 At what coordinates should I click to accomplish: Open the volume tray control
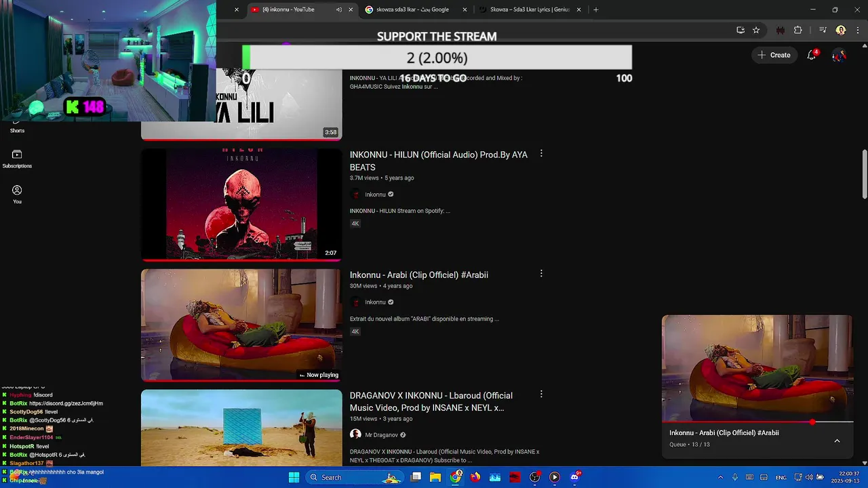tap(809, 477)
